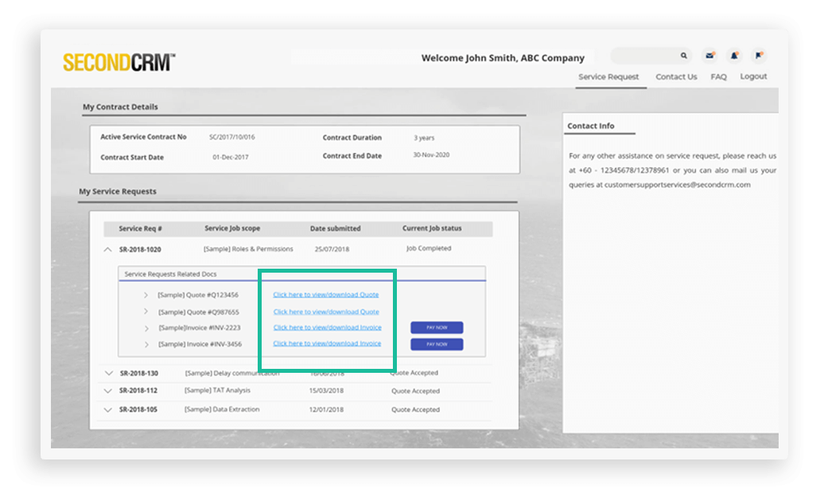Click the Current Job status column header

[x=432, y=228]
